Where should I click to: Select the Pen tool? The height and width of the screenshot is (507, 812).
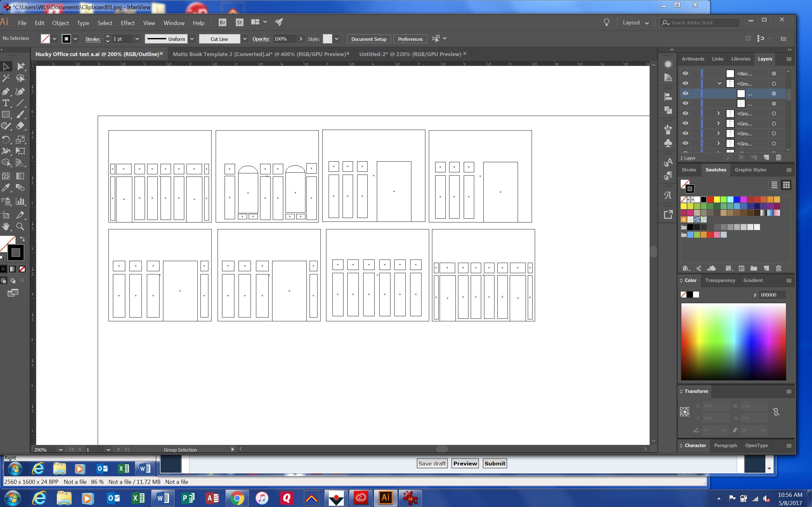[6, 92]
